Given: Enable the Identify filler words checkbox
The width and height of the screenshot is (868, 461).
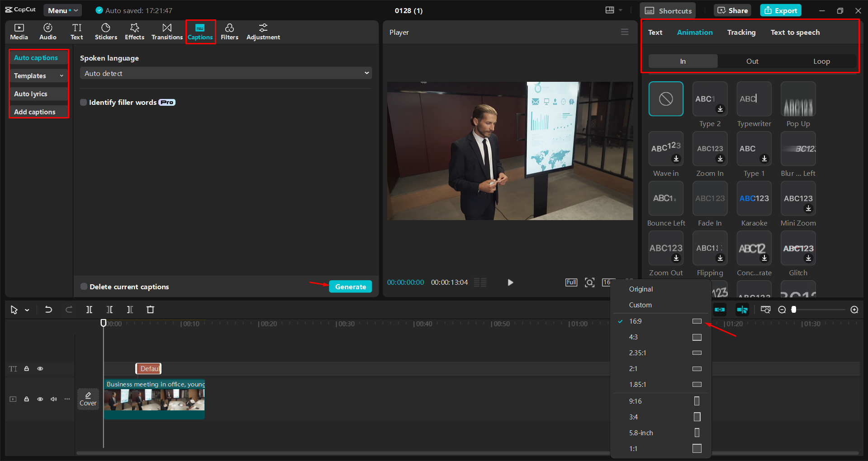Looking at the screenshot, I should click(x=83, y=102).
